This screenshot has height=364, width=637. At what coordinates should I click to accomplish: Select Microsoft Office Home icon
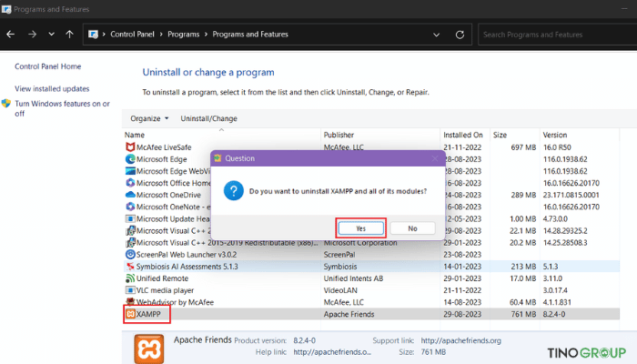(x=130, y=183)
